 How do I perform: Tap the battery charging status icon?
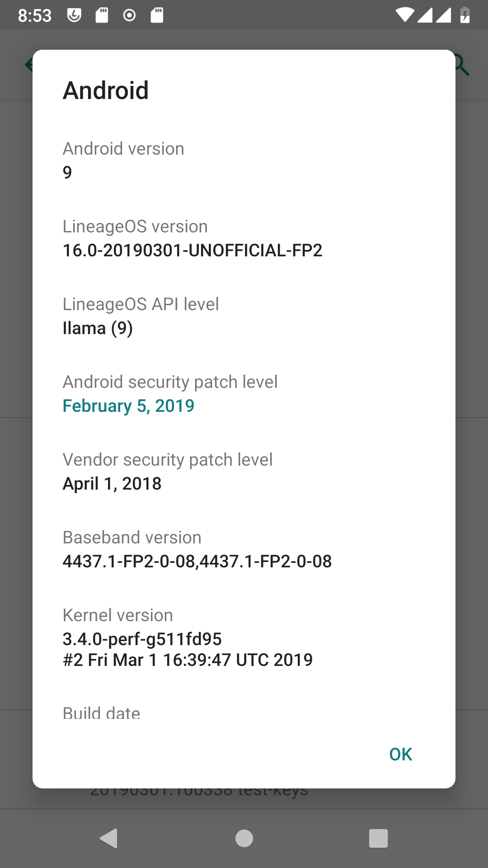point(465,15)
